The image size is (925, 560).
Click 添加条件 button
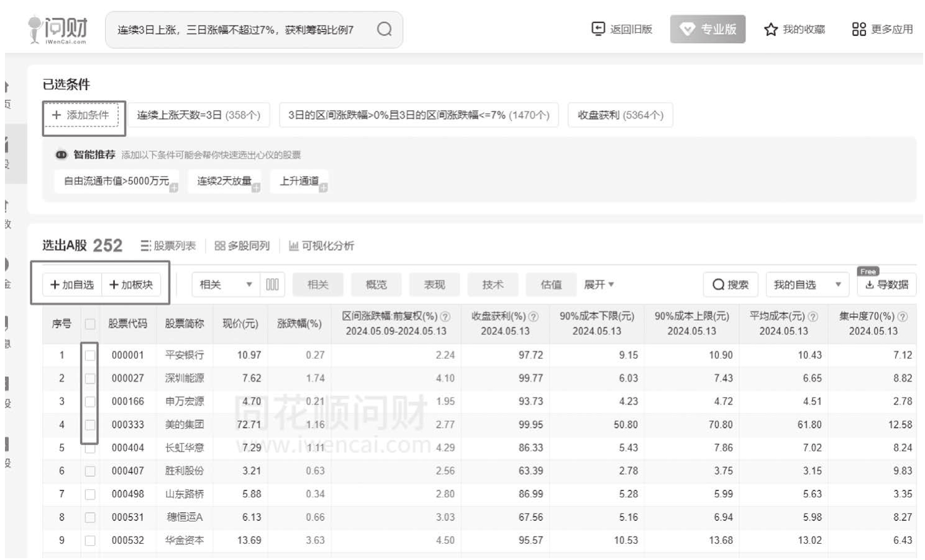point(81,115)
